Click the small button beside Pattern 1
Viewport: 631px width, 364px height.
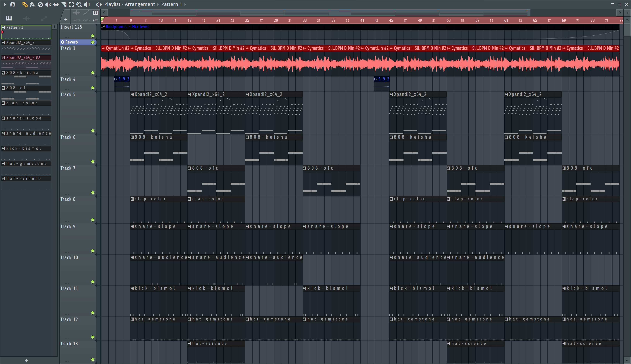click(55, 27)
